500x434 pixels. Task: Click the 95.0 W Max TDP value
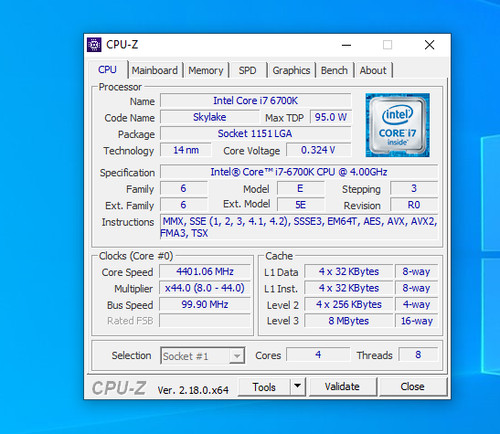(331, 117)
